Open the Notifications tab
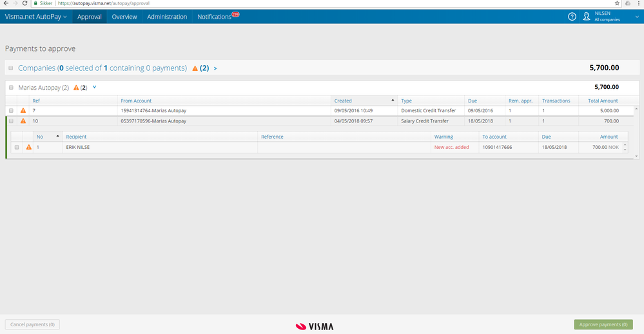This screenshot has height=334, width=644. click(215, 17)
